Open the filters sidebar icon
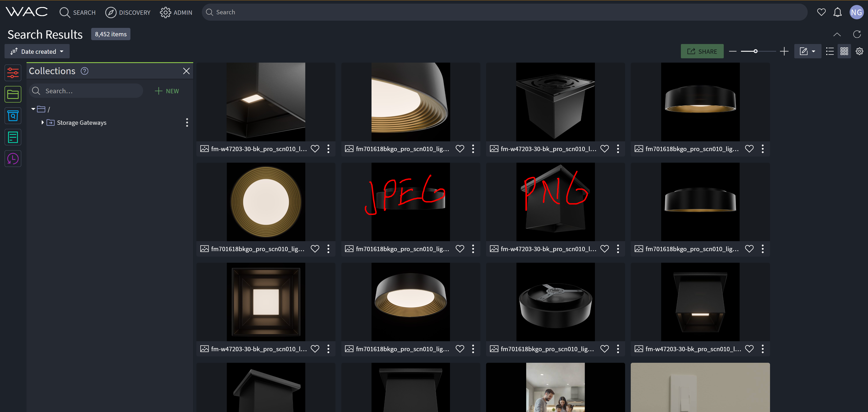 pos(13,73)
